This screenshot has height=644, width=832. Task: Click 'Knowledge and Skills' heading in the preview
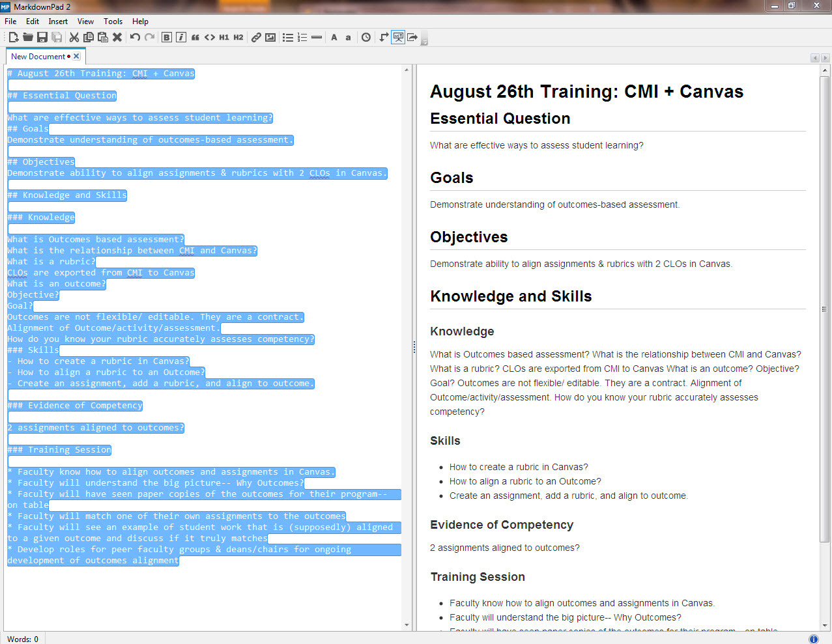511,296
